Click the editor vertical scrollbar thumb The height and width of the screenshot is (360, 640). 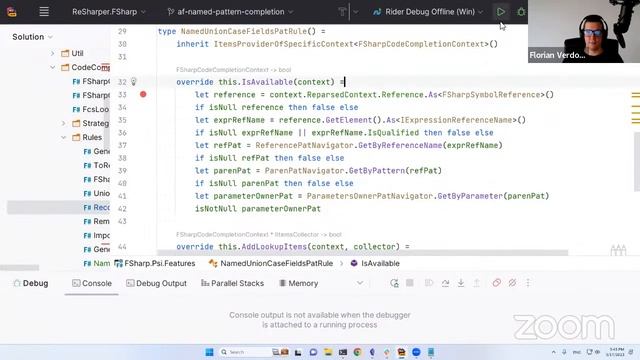click(x=637, y=161)
